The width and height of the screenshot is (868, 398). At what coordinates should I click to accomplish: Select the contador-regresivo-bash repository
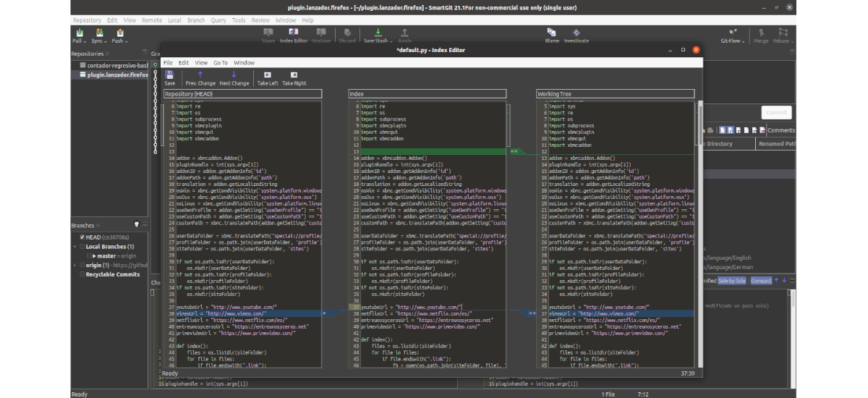(116, 65)
